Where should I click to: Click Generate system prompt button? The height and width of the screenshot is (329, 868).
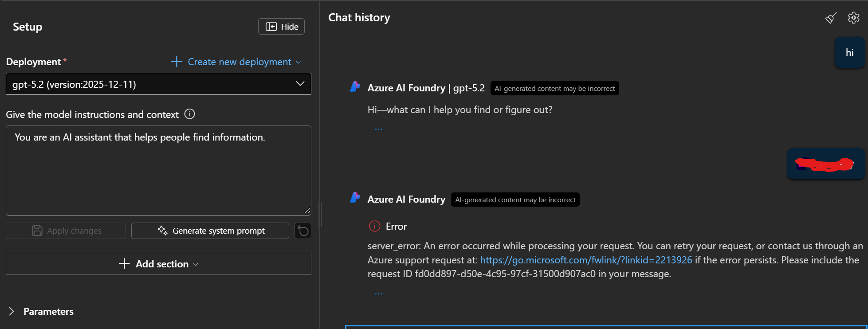[210, 231]
